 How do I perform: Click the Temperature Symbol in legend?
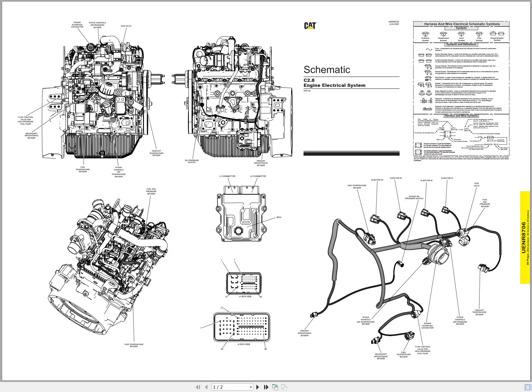[443, 37]
